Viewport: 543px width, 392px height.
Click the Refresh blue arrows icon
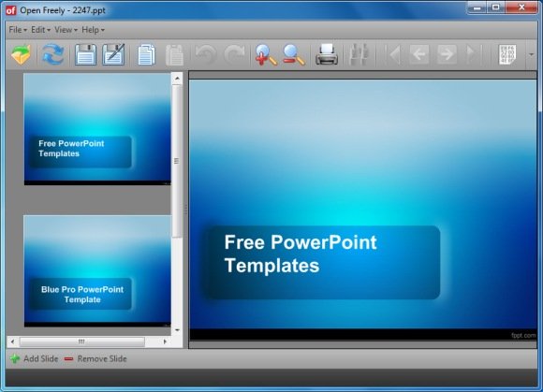click(x=52, y=54)
